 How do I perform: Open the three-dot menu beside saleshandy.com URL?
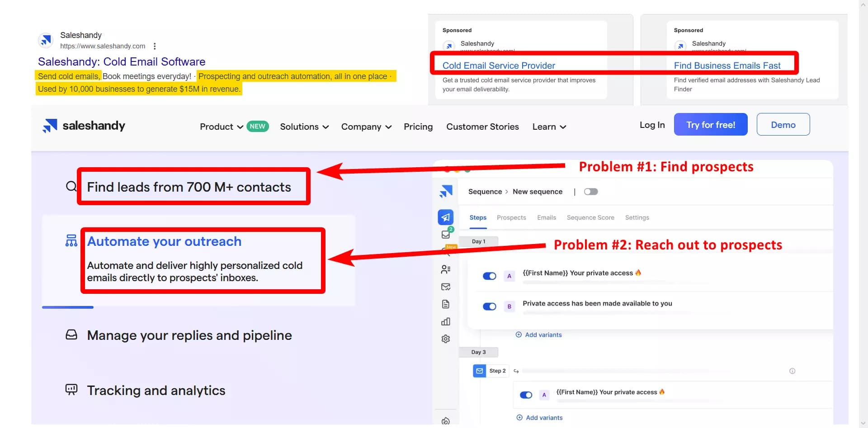point(155,46)
